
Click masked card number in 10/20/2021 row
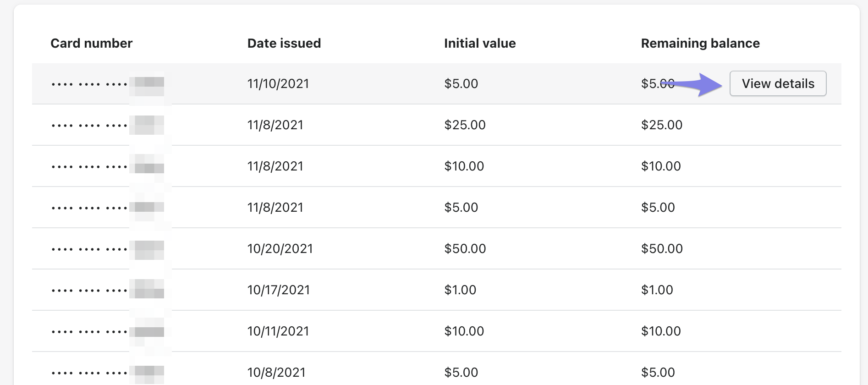point(107,249)
